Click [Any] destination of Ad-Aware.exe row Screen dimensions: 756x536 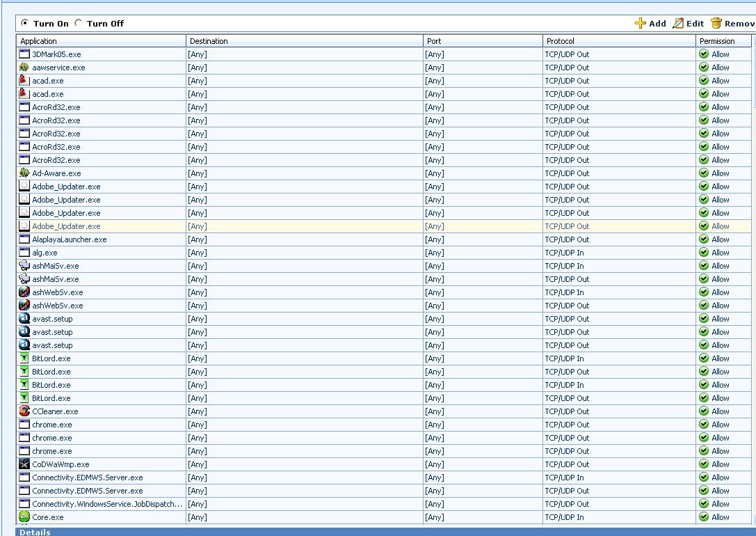tap(198, 173)
